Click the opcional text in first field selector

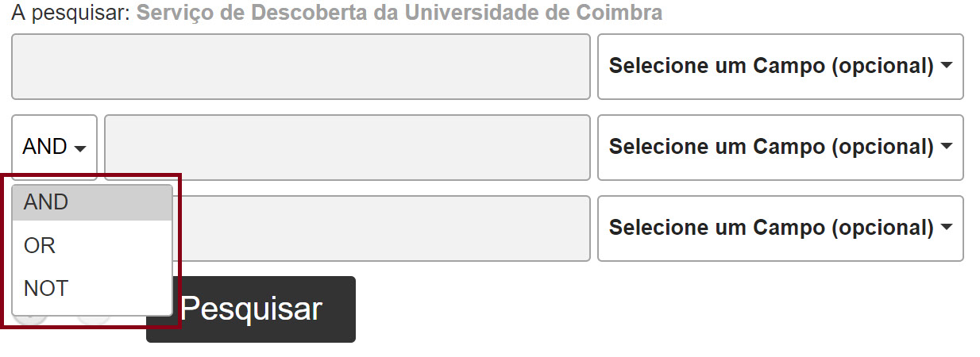pos(882,67)
